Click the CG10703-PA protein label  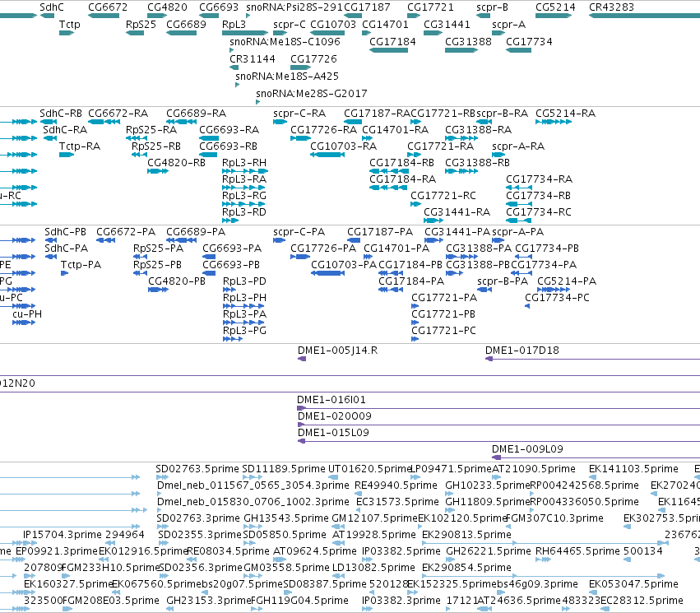[344, 265]
